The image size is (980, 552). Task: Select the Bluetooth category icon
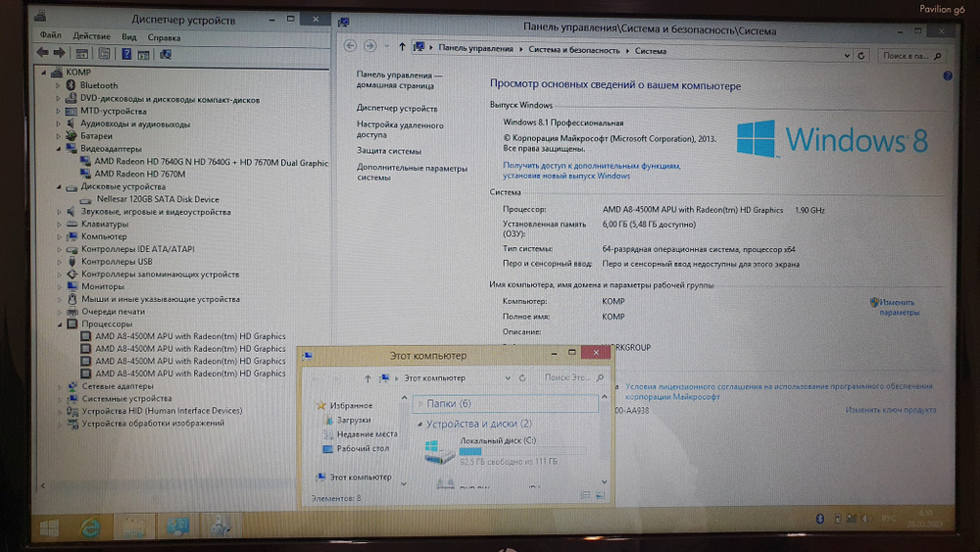pos(71,85)
